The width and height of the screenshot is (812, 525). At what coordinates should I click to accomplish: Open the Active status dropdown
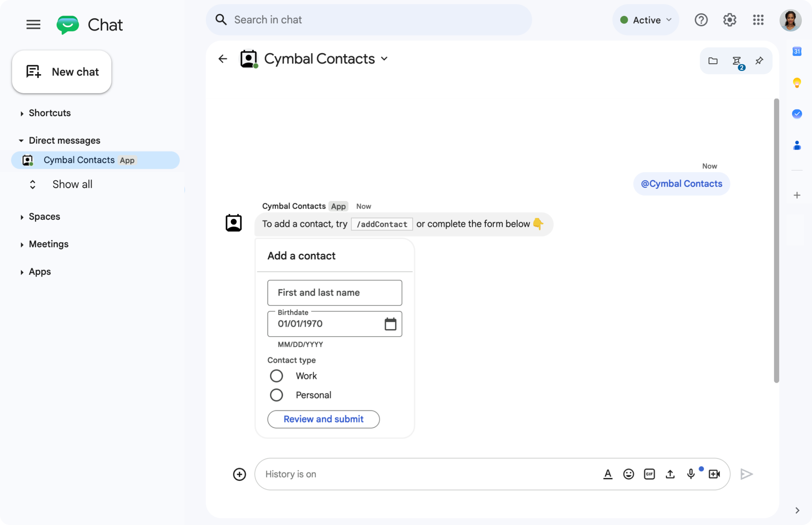click(646, 20)
